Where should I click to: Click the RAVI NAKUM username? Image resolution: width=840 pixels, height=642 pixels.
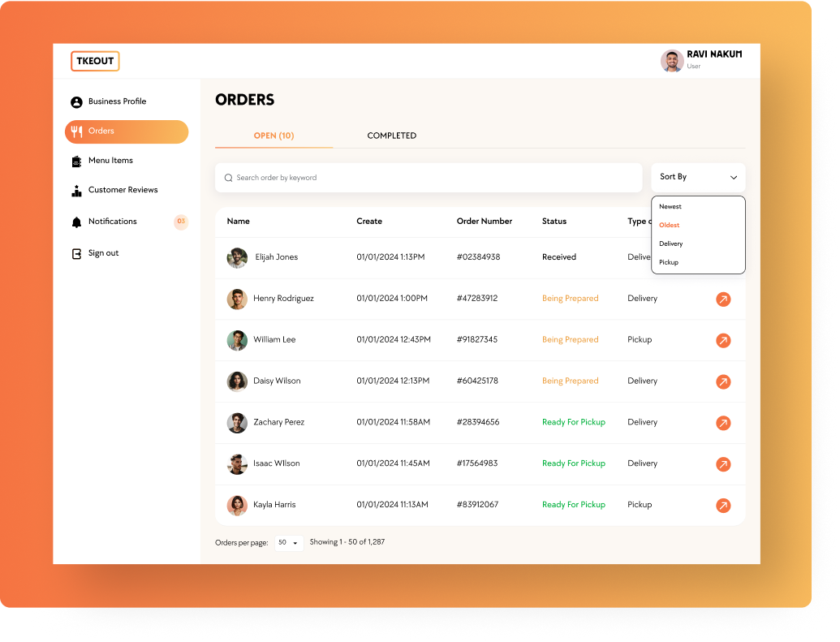[x=714, y=54]
